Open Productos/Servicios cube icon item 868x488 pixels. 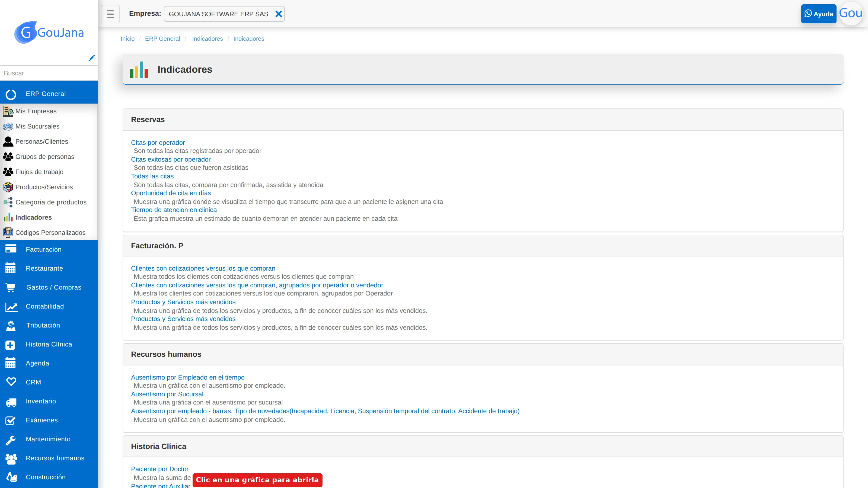8,187
